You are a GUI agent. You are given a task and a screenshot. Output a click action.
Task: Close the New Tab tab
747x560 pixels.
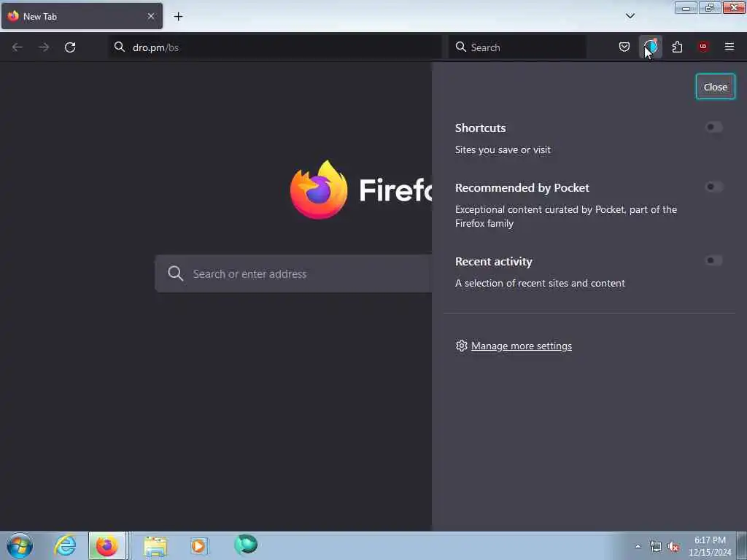(x=150, y=16)
